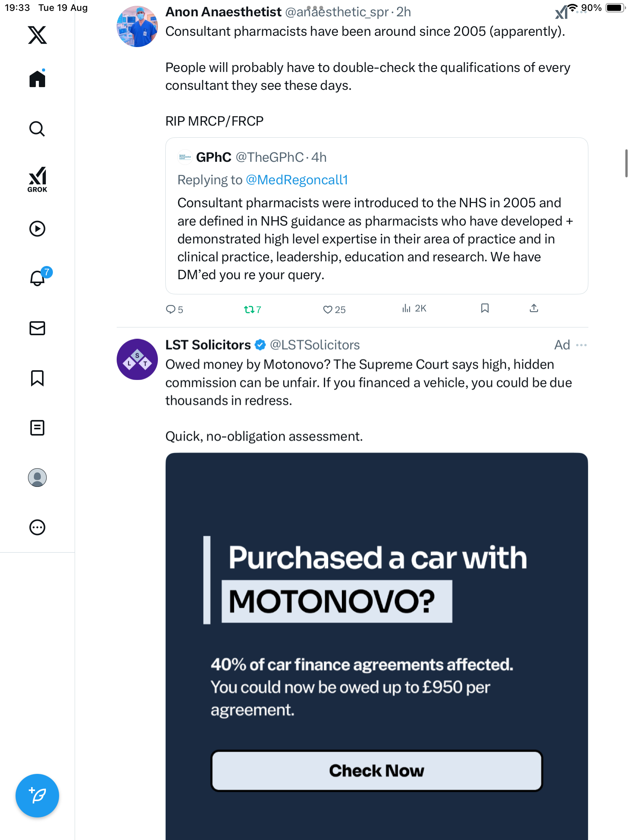Open direct messages envelope icon
Image resolution: width=630 pixels, height=840 pixels.
tap(37, 328)
